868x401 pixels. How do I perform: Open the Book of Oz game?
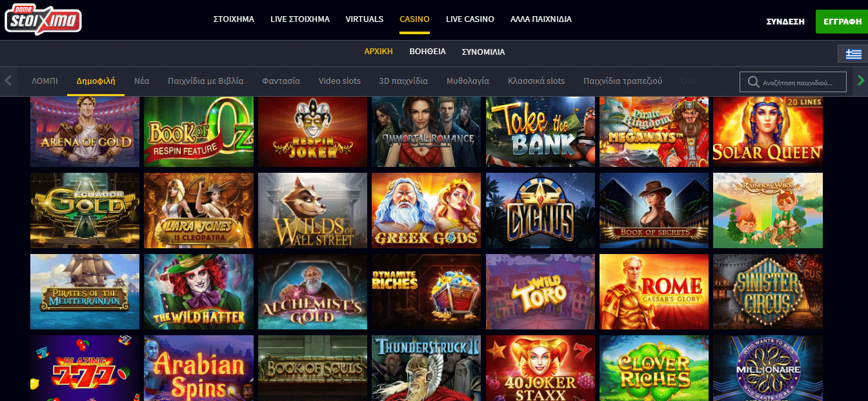click(x=199, y=132)
